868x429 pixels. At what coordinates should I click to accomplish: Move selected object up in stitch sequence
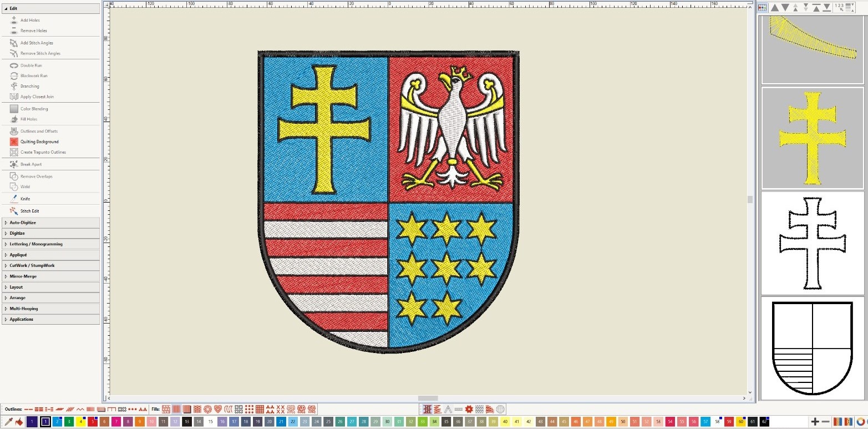pos(775,7)
